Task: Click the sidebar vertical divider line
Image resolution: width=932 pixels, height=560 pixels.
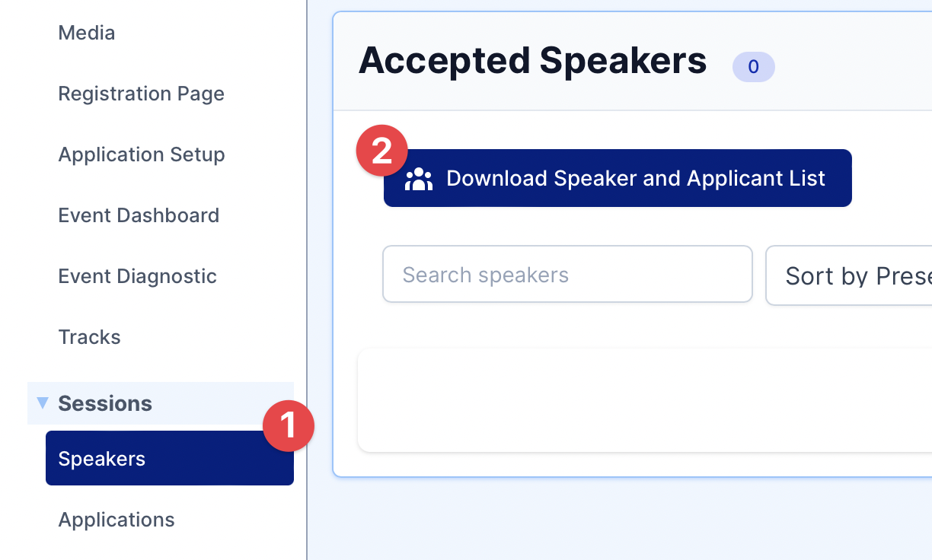Action: [x=307, y=228]
